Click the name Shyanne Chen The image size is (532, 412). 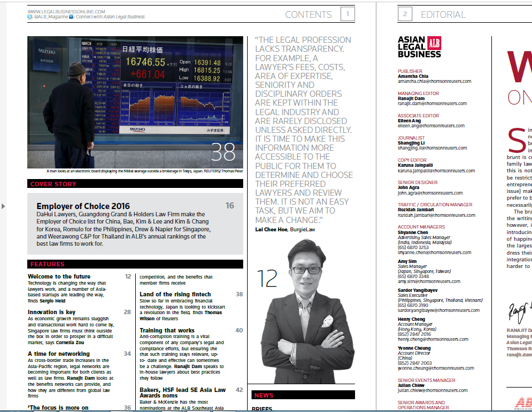point(413,232)
